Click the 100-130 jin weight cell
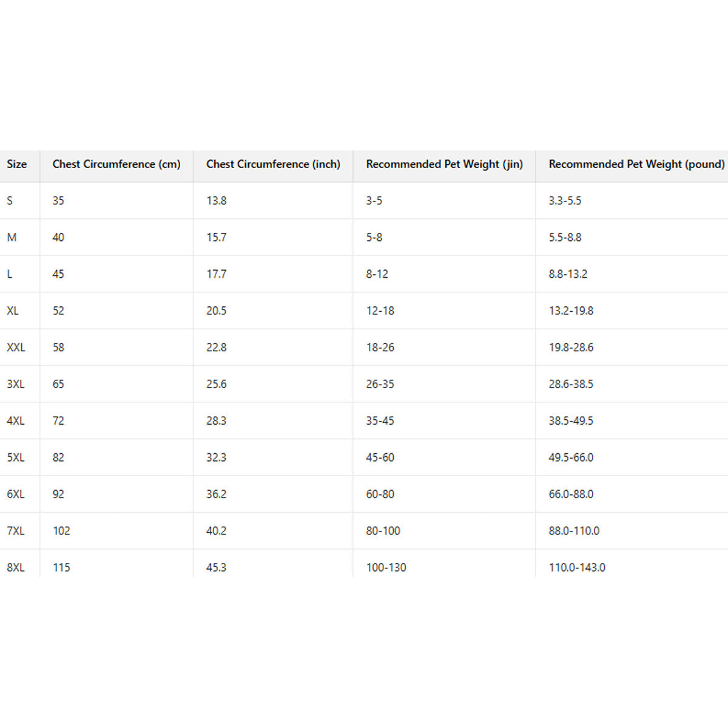 tap(386, 568)
